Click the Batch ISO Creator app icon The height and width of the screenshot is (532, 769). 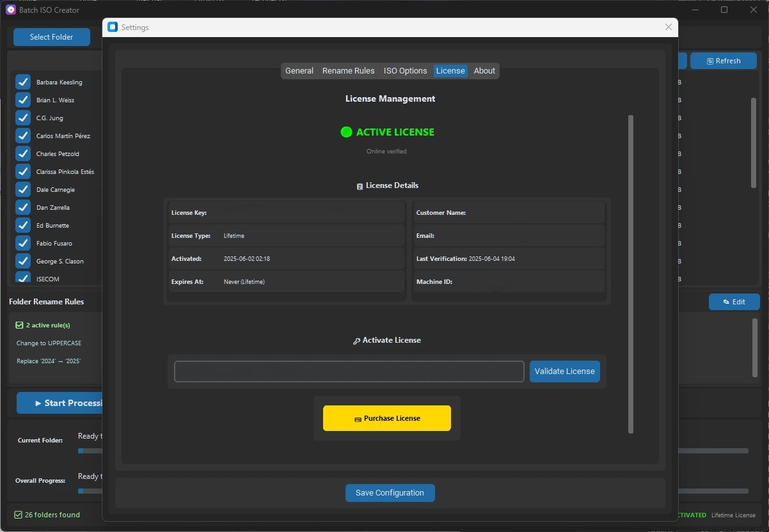point(10,10)
